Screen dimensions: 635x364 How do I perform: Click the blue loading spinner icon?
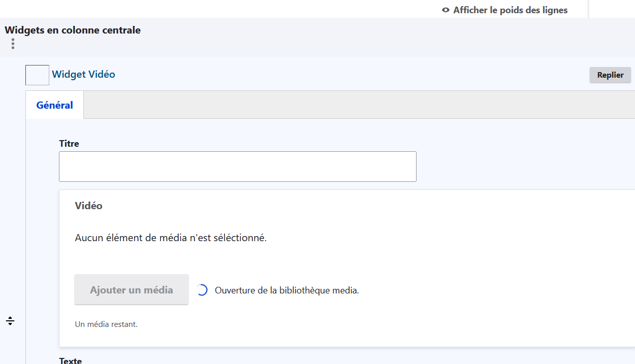pyautogui.click(x=202, y=290)
